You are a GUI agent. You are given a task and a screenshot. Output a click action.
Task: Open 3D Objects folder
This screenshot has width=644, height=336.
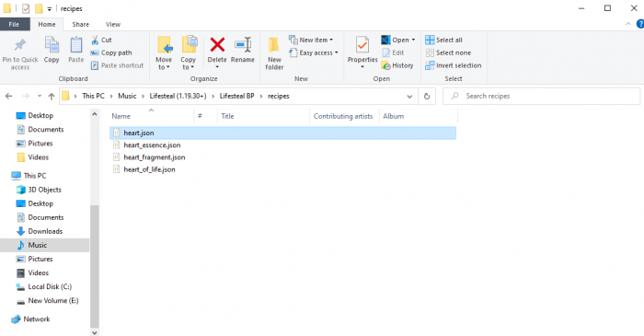click(39, 190)
